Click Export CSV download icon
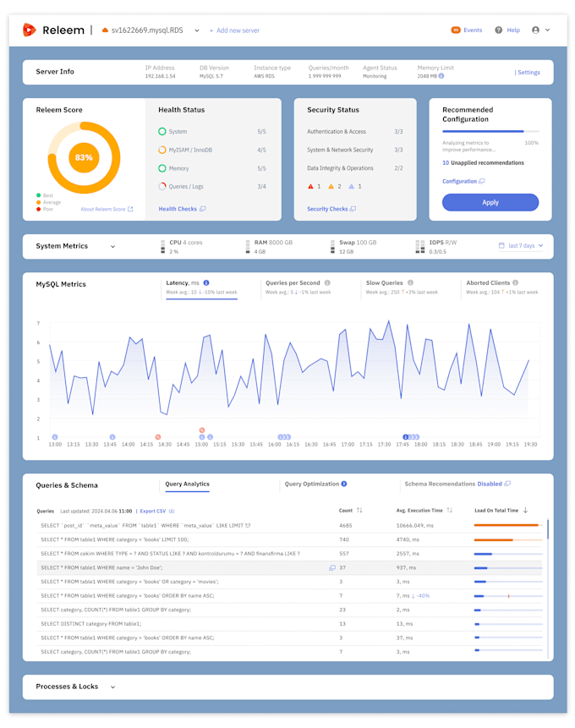This screenshot has width=575, height=728. point(172,512)
